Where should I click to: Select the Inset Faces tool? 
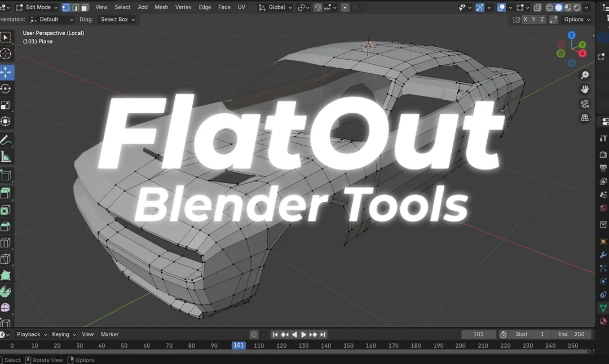coord(6,210)
